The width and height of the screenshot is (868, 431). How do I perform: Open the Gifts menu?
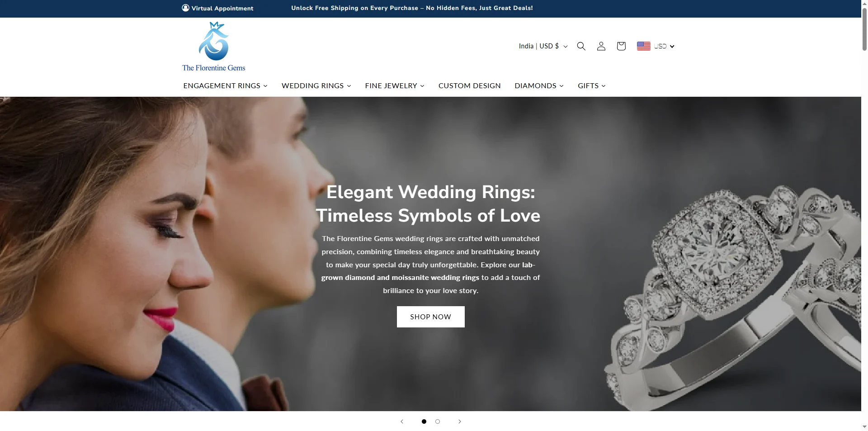click(592, 85)
